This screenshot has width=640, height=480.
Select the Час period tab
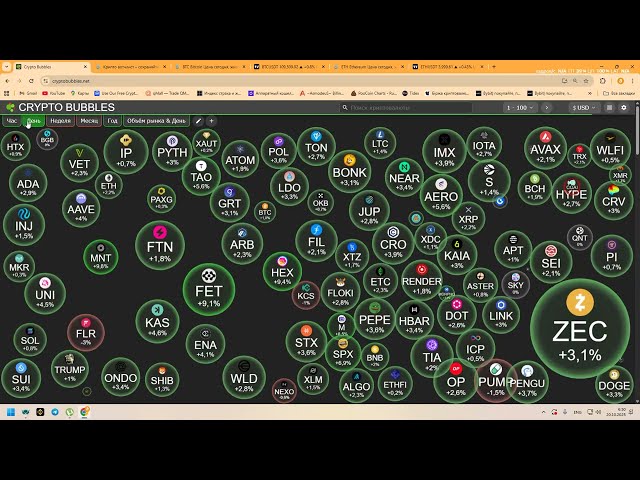pos(12,121)
